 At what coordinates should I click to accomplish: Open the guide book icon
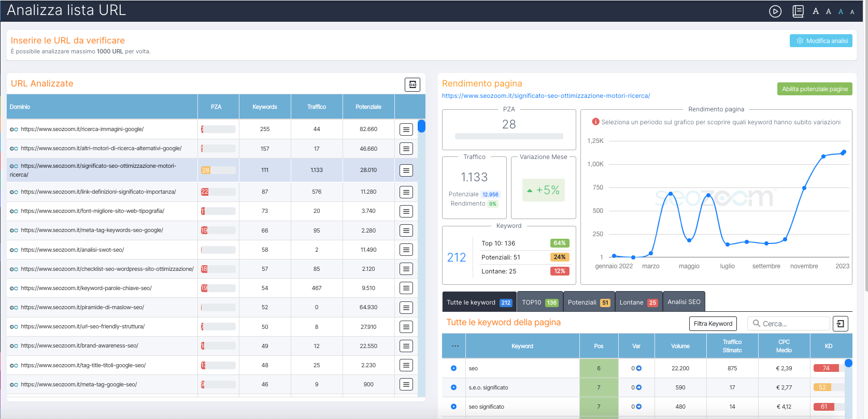[798, 11]
